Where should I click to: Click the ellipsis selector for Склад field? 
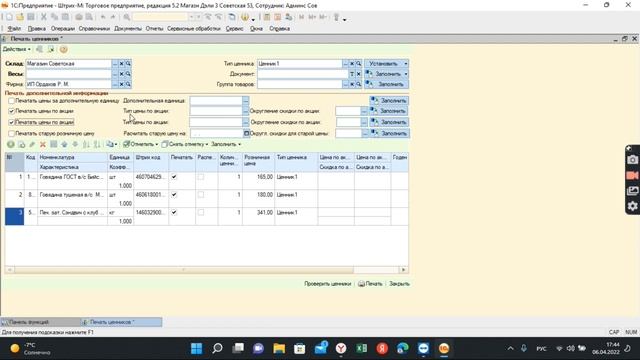[x=115, y=64]
